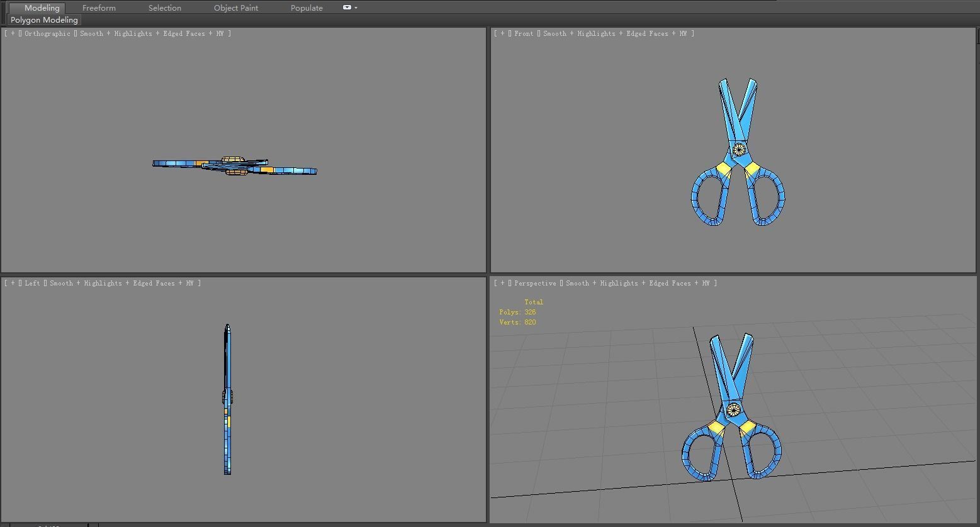Screen dimensions: 980x527
Task: Open the Populate ribbon tab
Action: point(307,8)
